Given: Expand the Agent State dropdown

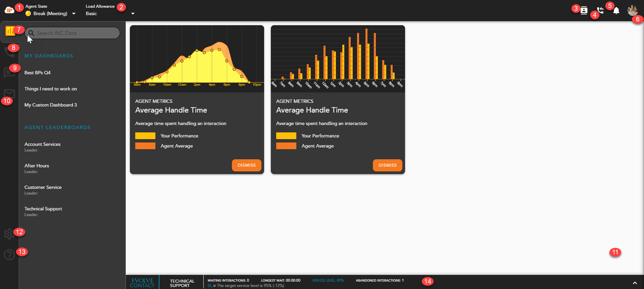Looking at the screenshot, I should pos(74,14).
